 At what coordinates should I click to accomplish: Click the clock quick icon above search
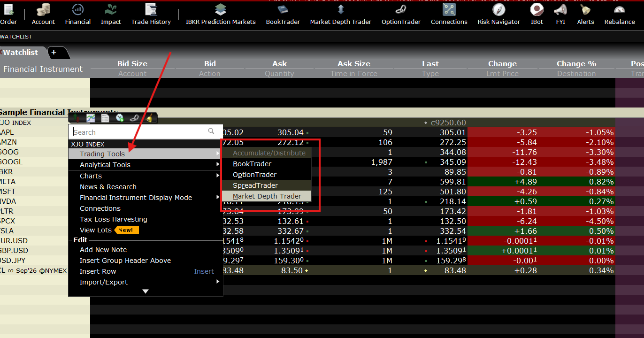pos(120,118)
